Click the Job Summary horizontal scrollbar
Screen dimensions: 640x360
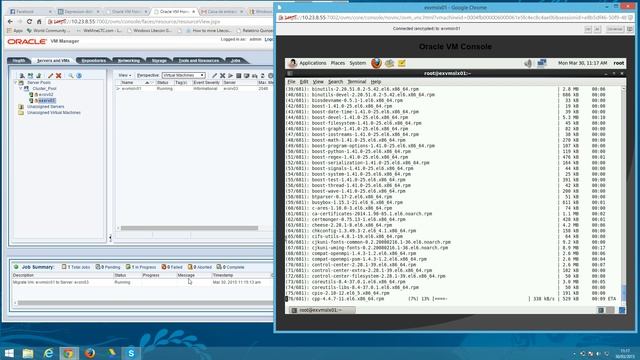(x=145, y=303)
